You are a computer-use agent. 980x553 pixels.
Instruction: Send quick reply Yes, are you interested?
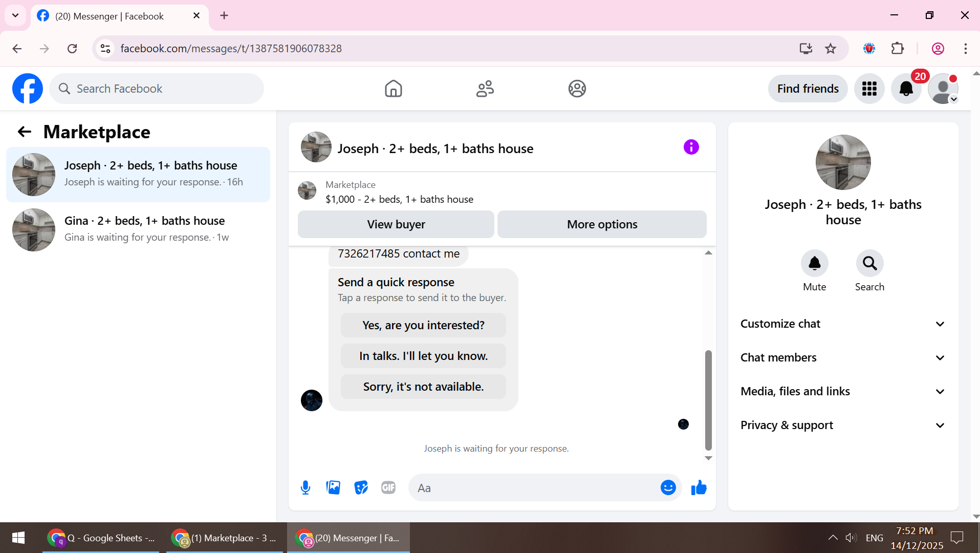tap(423, 325)
